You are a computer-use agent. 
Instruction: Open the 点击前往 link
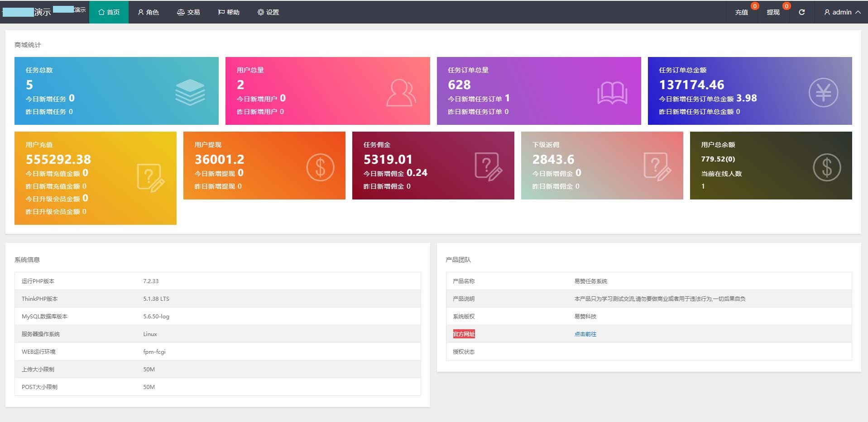[x=585, y=334]
